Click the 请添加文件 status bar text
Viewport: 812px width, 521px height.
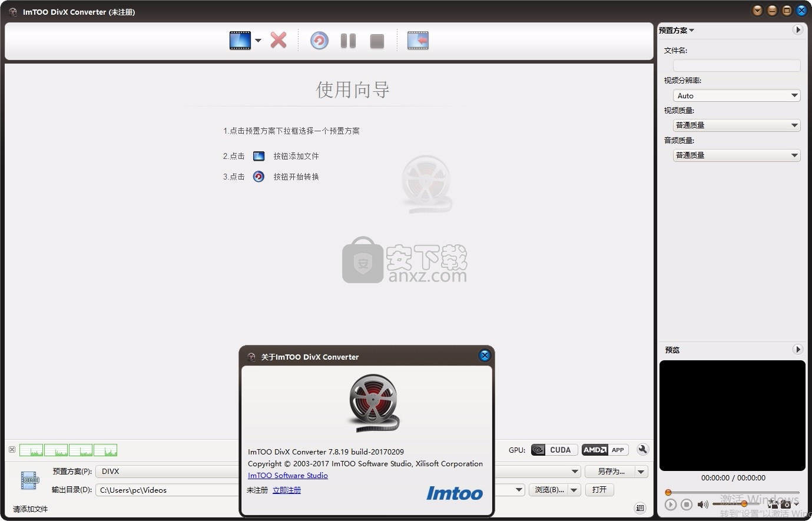tap(31, 509)
